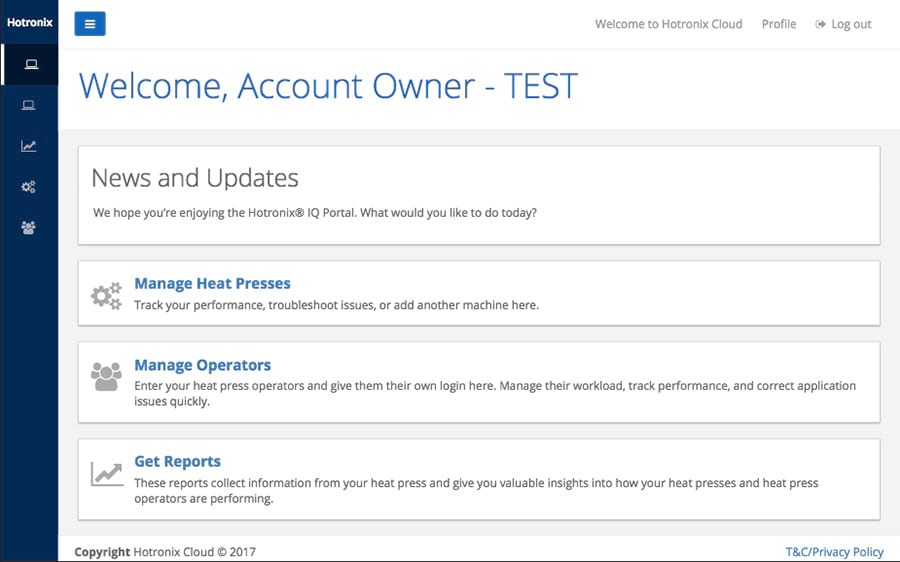Open the Manage Heat Presses link
The width and height of the screenshot is (900, 562).
coord(212,284)
